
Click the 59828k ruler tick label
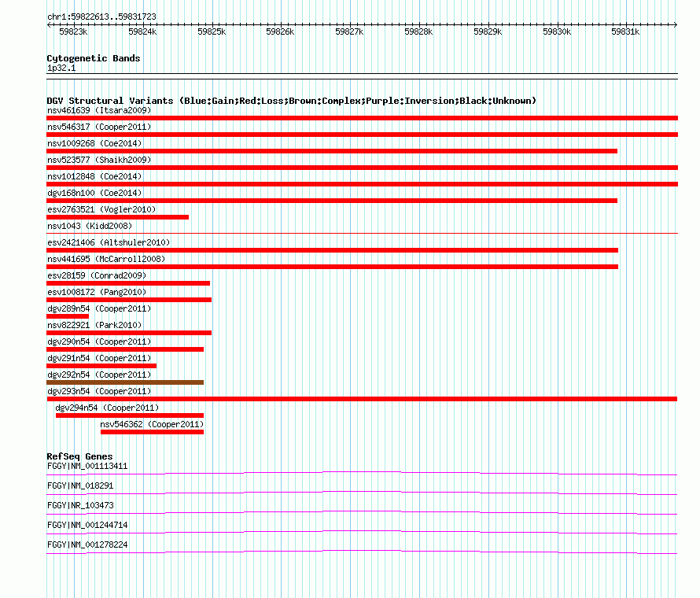pyautogui.click(x=418, y=32)
